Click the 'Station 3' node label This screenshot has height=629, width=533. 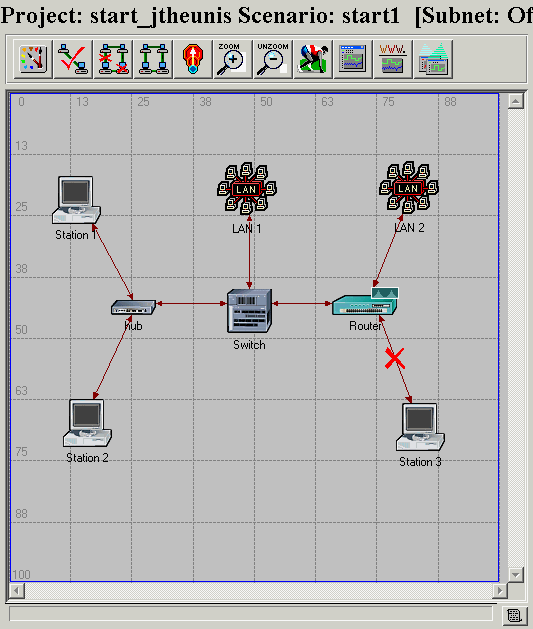tap(420, 462)
